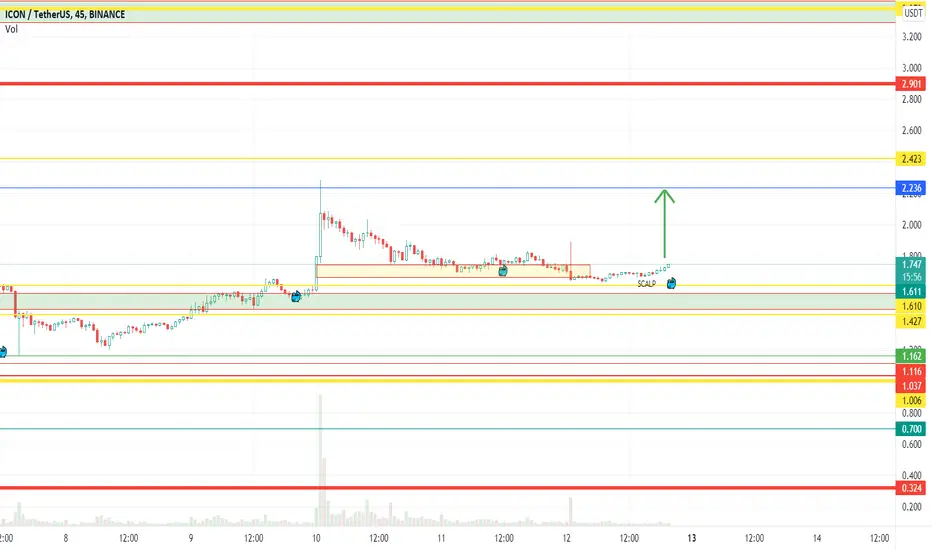The image size is (932, 550).
Task: Select the SCALP text annotation
Action: point(647,284)
